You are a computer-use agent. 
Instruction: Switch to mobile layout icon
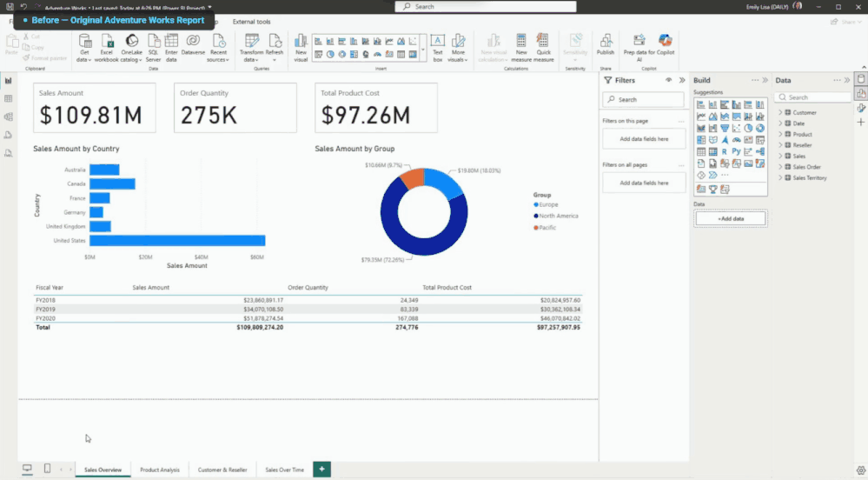pyautogui.click(x=47, y=469)
